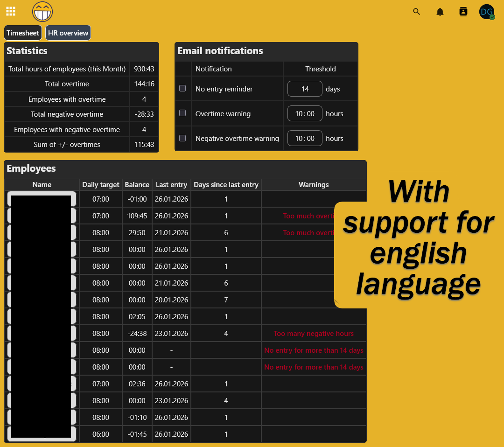Select the HR overview tab
Viewport: 504px width, 447px height.
(68, 33)
